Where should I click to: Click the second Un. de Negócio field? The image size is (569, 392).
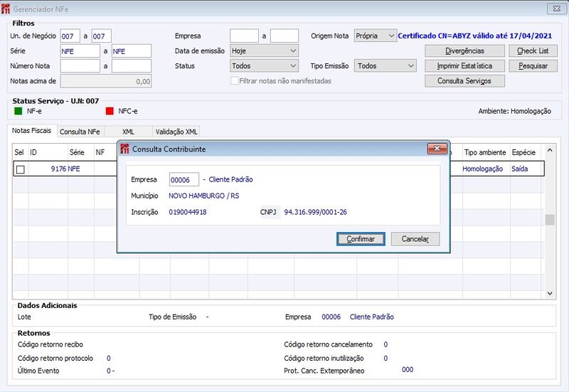point(101,36)
